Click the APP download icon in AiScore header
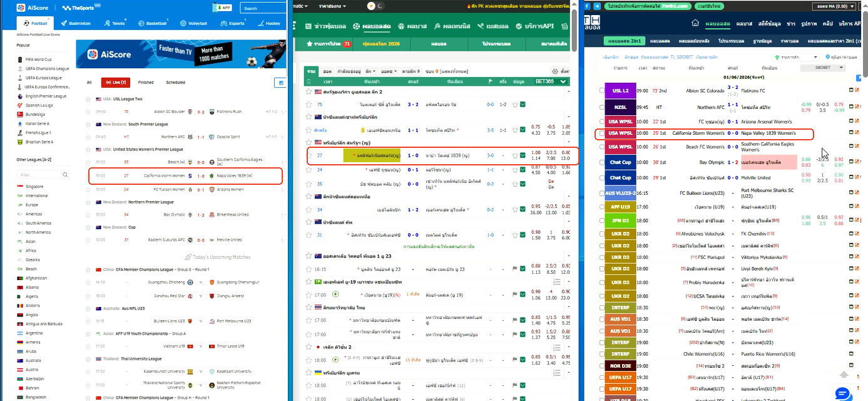This screenshot has height=401, width=868. (x=222, y=8)
